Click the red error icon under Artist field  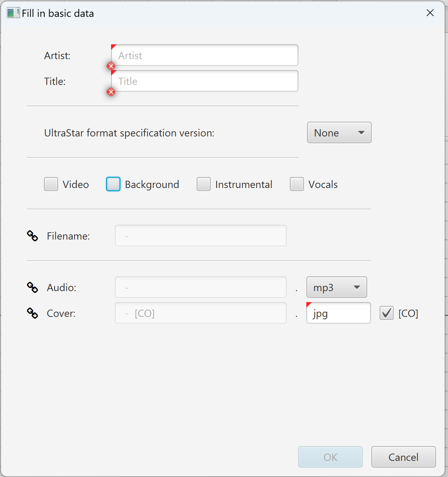coord(111,66)
